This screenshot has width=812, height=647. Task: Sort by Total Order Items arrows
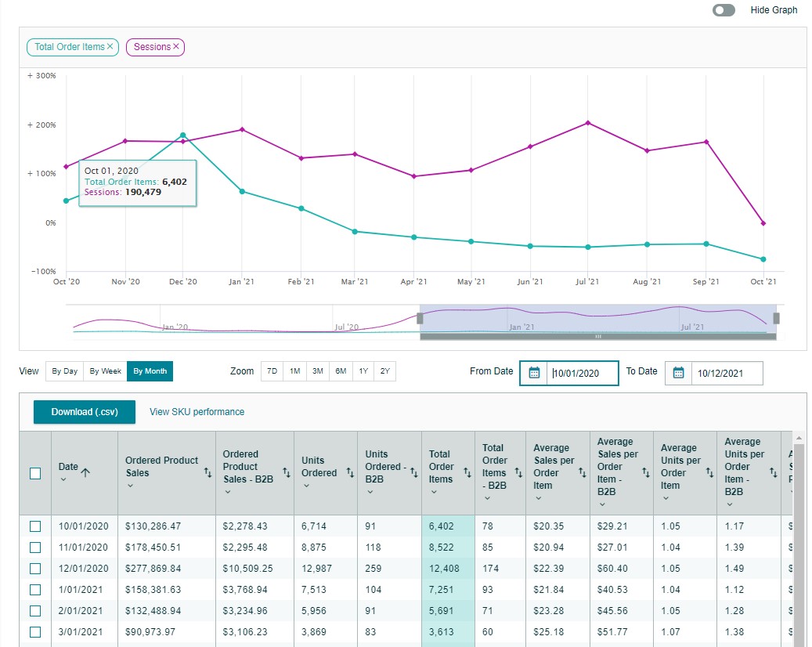(x=467, y=472)
